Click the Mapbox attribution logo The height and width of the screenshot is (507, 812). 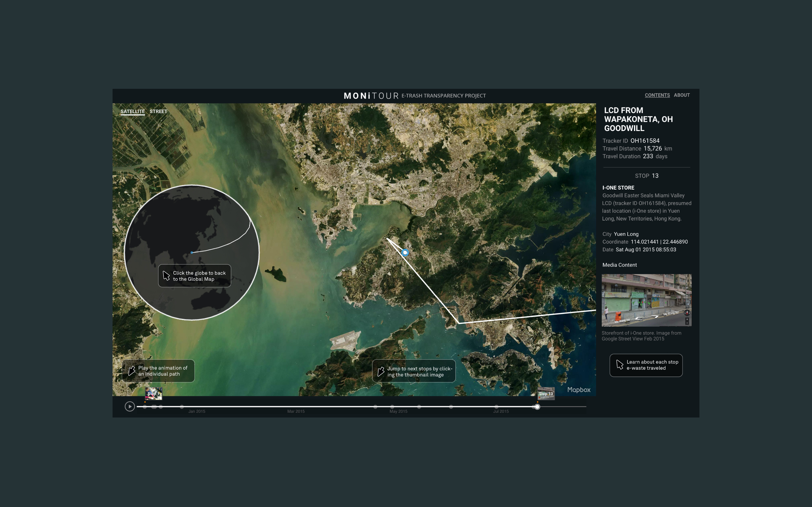[579, 390]
